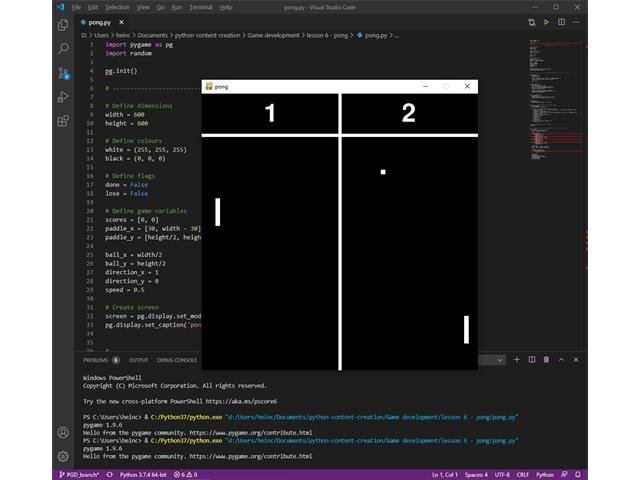The height and width of the screenshot is (480, 640).
Task: Select Python 3.7.4 64-bit interpreter
Action: (x=142, y=474)
